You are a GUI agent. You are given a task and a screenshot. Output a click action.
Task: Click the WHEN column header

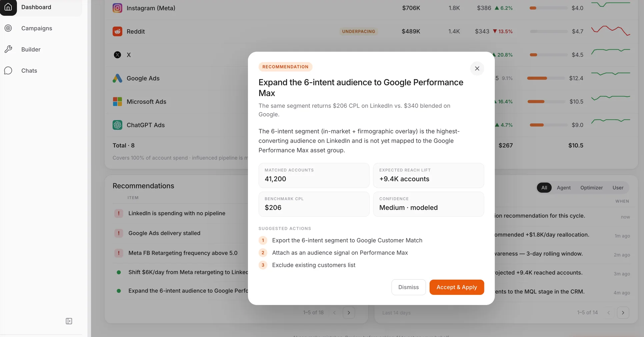[622, 201]
